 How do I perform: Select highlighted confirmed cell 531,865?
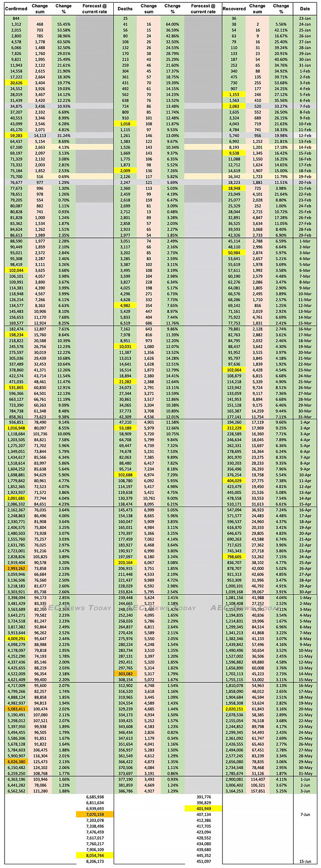coord(16,387)
